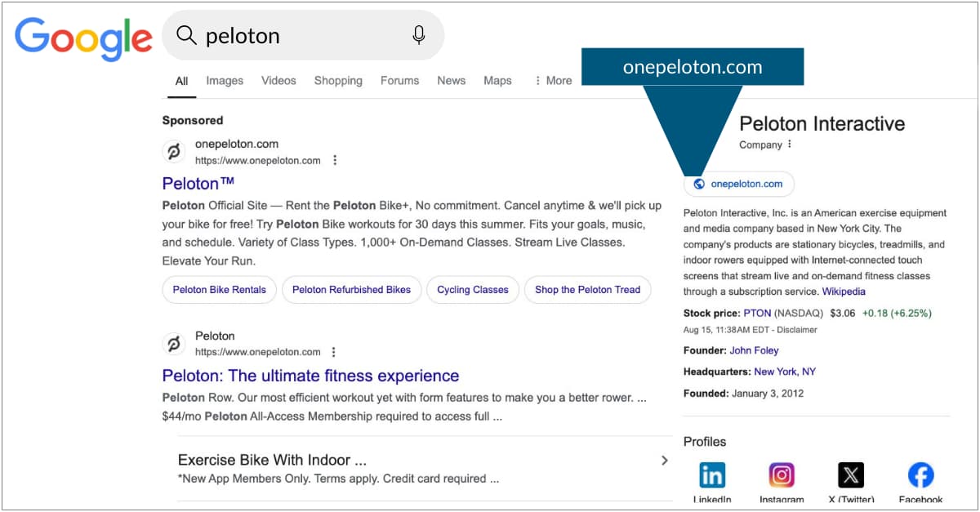Switch to the Images tab
The image size is (980, 512).
(225, 80)
